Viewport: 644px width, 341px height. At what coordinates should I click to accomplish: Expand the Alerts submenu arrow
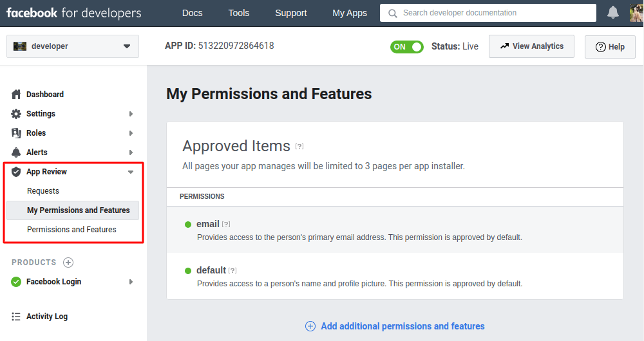coord(131,152)
